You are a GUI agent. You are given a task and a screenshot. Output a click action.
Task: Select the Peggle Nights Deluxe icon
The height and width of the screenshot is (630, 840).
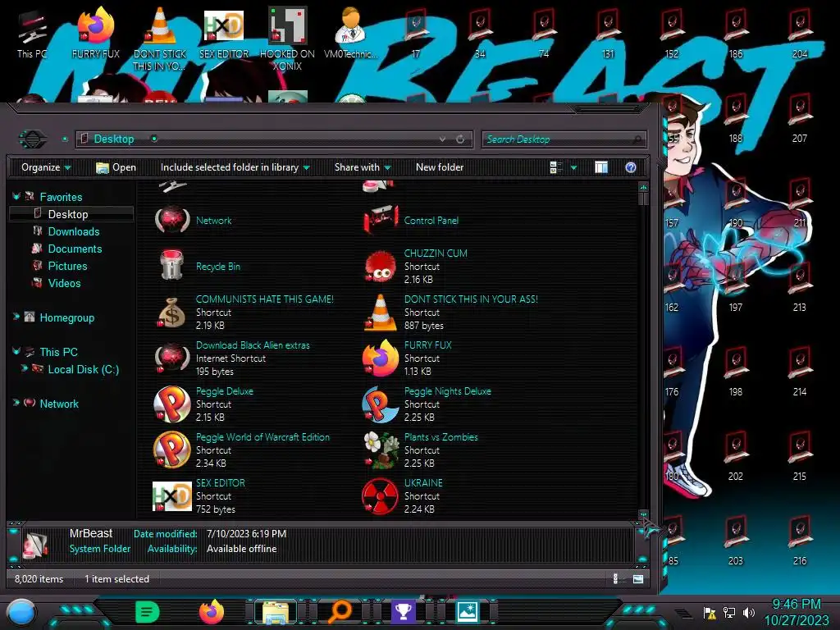(x=381, y=404)
